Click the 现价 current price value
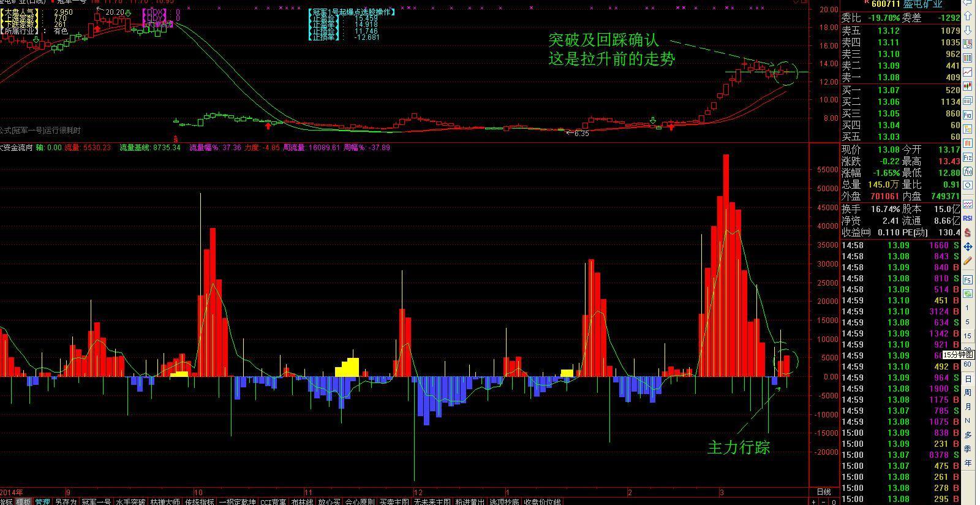Screen dimensions: 980x505 tap(888, 150)
